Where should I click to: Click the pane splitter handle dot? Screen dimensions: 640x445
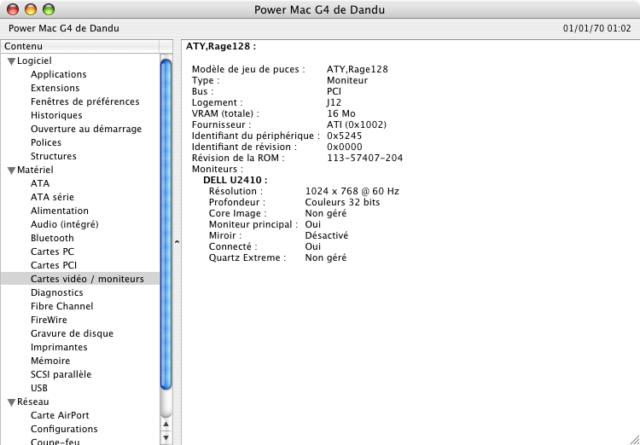(177, 242)
